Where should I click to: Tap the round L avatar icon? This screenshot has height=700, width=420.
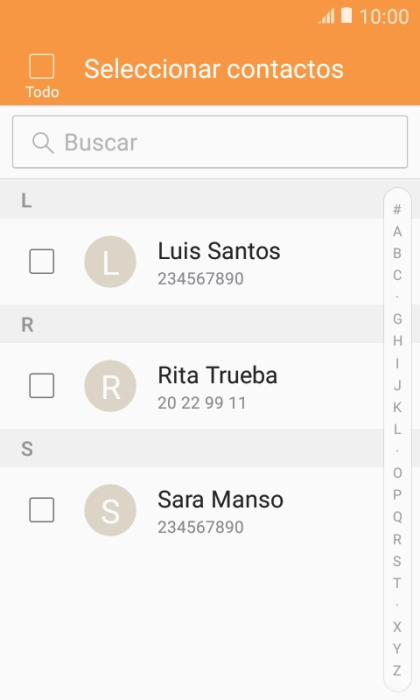[x=110, y=262]
